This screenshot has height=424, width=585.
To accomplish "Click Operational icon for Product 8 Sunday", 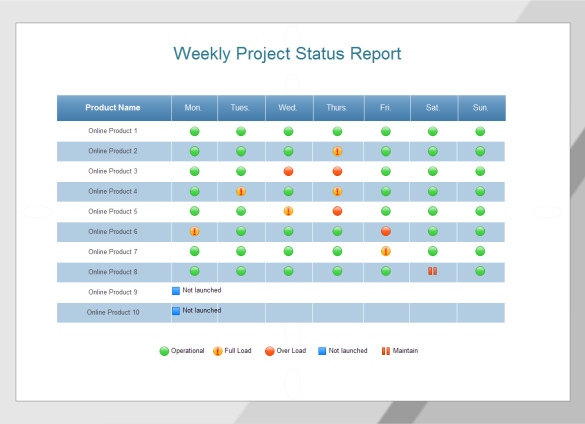I will point(480,271).
